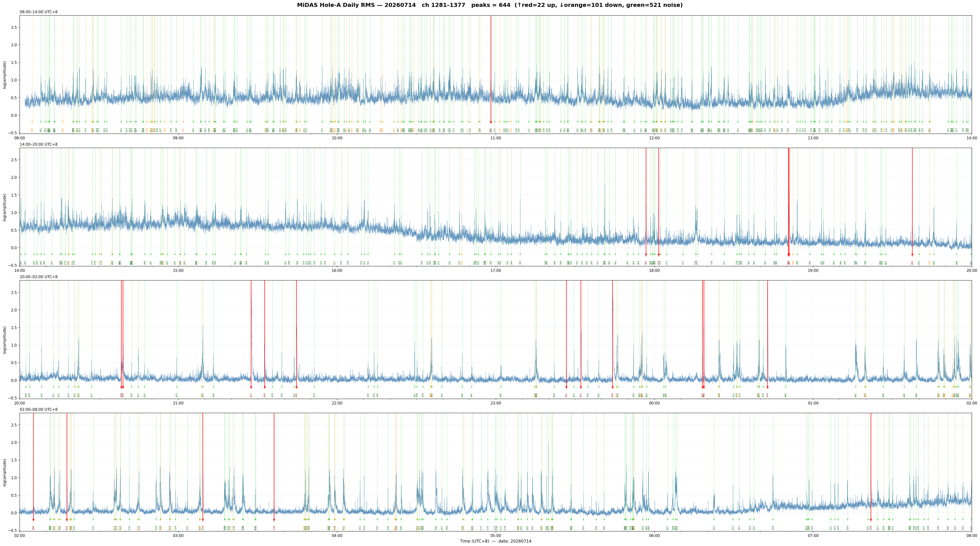The width and height of the screenshot is (980, 546).
Task: Click the 'Time (UTC+8) — date: 20260714' axis label
Action: pyautogui.click(x=495, y=541)
